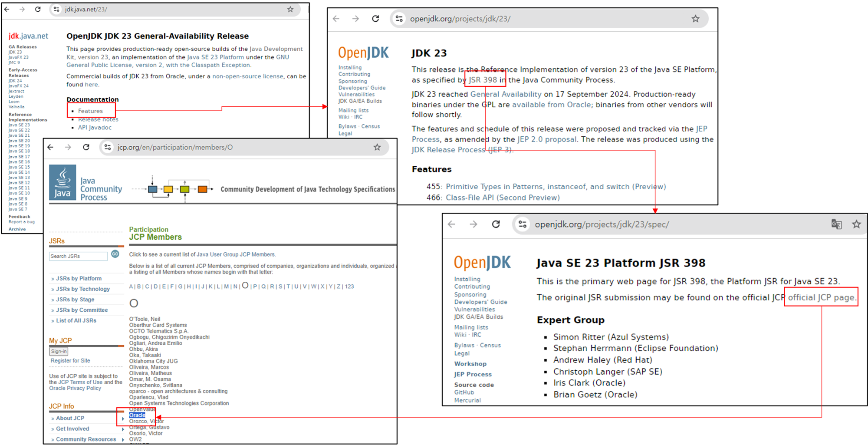Select letter A in the member alphabet index

point(131,287)
